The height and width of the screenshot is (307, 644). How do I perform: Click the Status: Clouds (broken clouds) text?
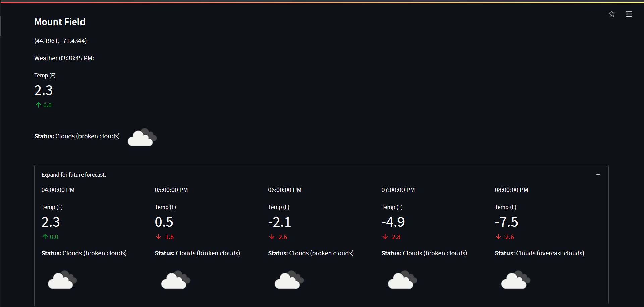(x=77, y=136)
